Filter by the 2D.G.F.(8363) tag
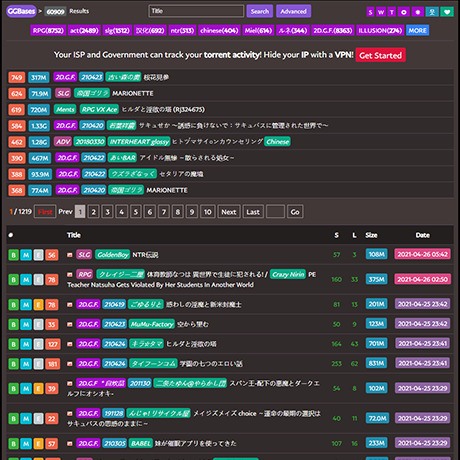 (x=332, y=30)
